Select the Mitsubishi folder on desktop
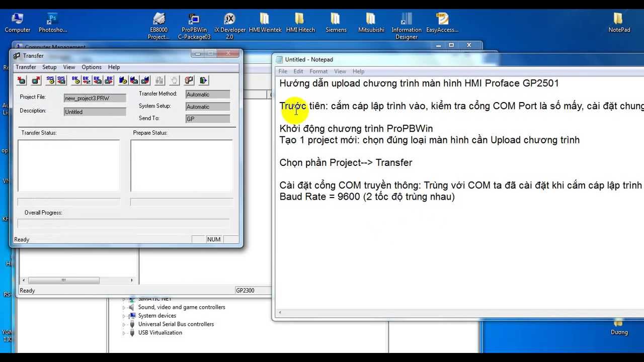 tap(371, 23)
